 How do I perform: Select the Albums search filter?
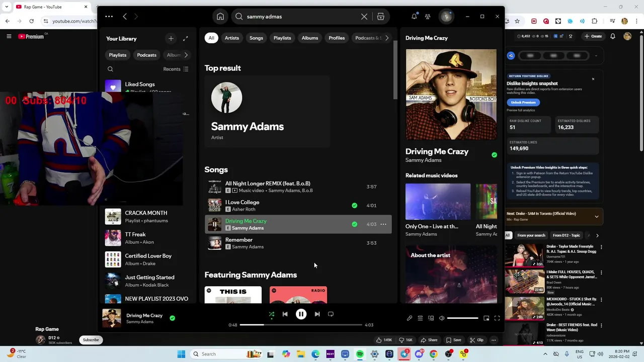(310, 38)
